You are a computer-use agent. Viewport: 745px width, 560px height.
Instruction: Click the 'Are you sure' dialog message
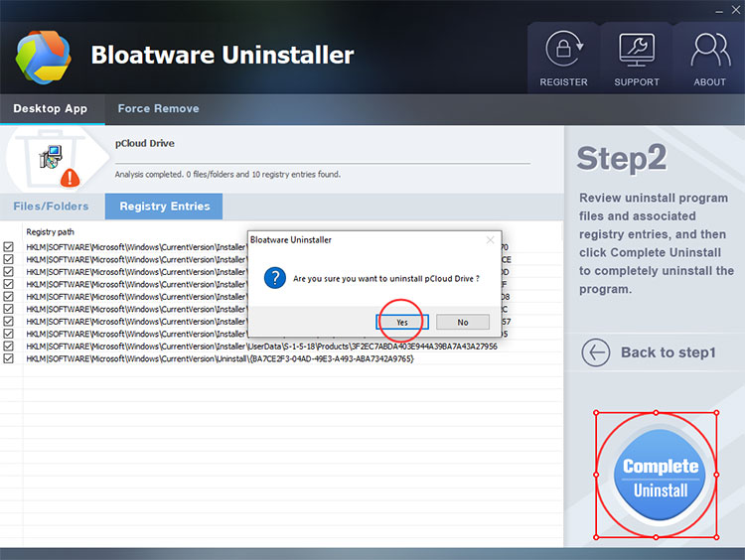(386, 279)
